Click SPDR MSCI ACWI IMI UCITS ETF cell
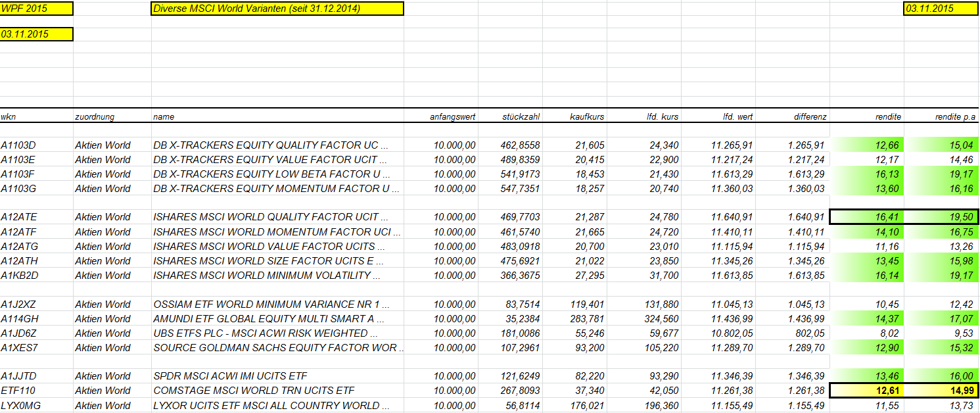The height and width of the screenshot is (413, 980). coord(277,376)
